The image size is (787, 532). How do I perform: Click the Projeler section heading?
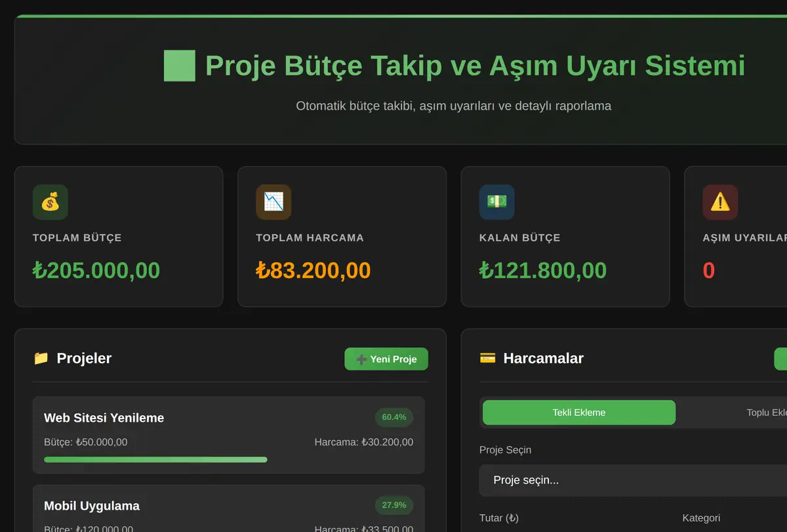84,358
